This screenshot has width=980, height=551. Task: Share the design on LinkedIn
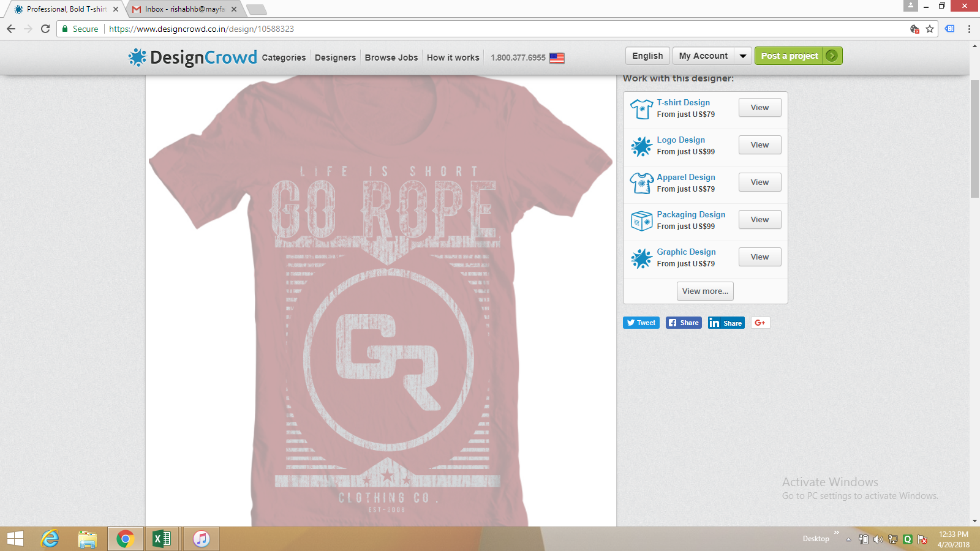point(726,323)
